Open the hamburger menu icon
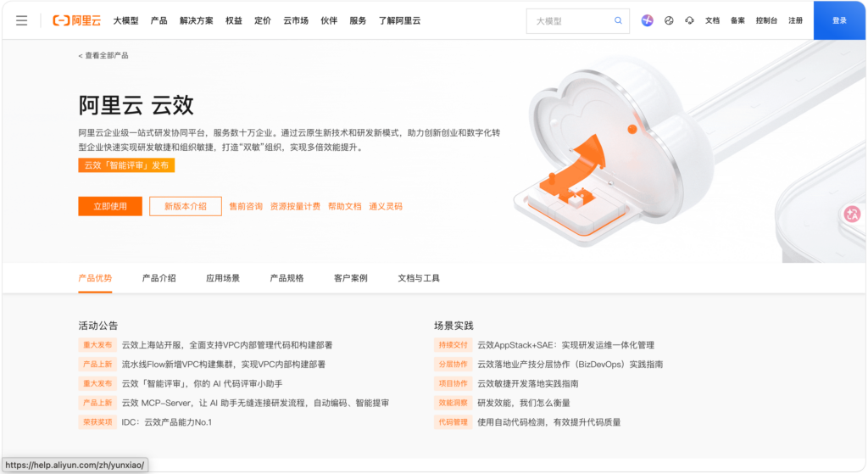Screen dimensions: 868x474 pyautogui.click(x=21, y=20)
